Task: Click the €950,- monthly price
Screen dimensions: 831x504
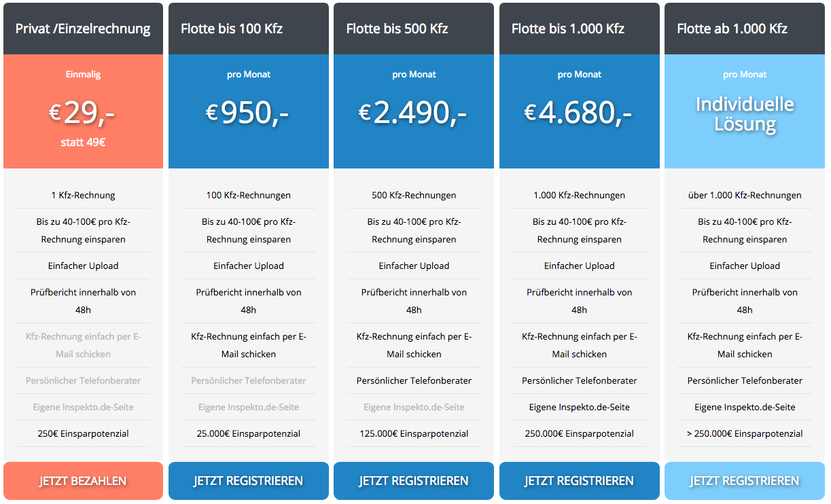Action: 249,113
